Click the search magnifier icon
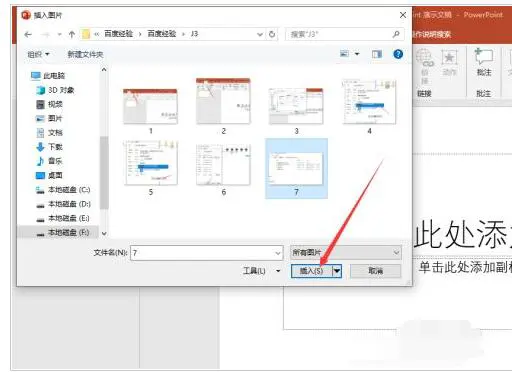 396,34
